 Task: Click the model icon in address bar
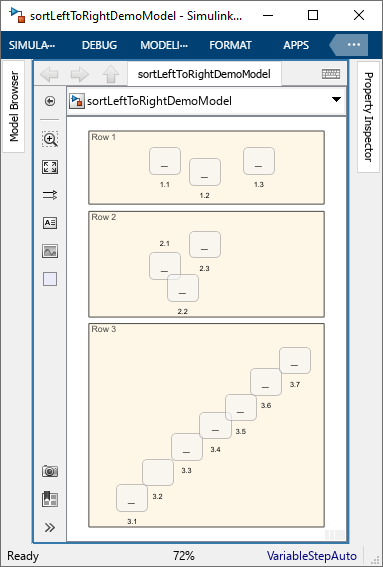pos(77,101)
